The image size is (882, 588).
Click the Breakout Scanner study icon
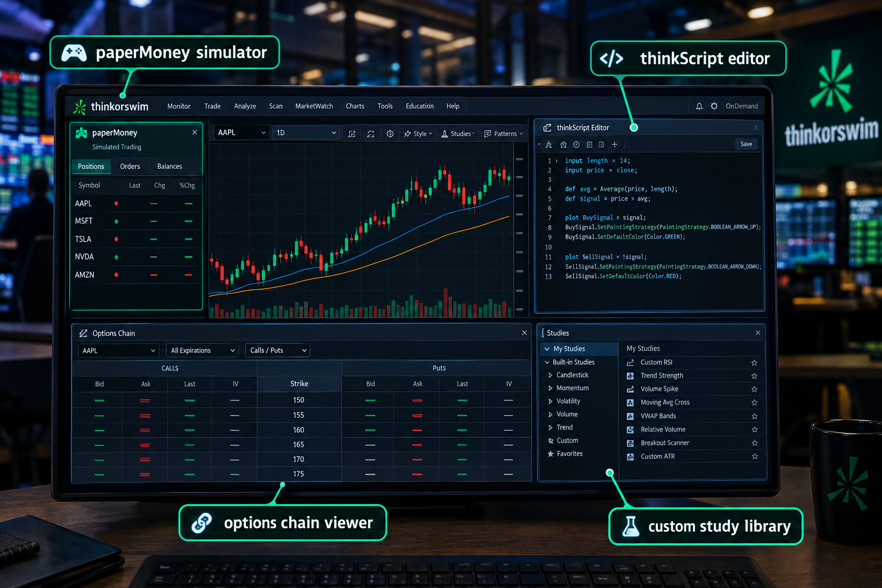(630, 443)
